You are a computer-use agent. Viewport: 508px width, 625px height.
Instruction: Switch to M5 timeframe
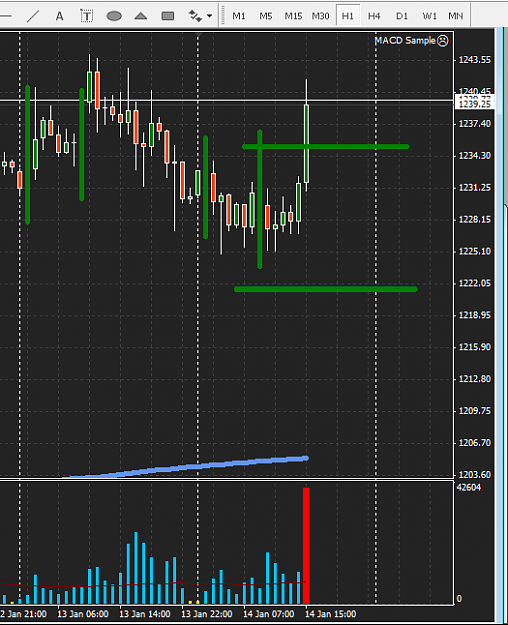point(266,16)
